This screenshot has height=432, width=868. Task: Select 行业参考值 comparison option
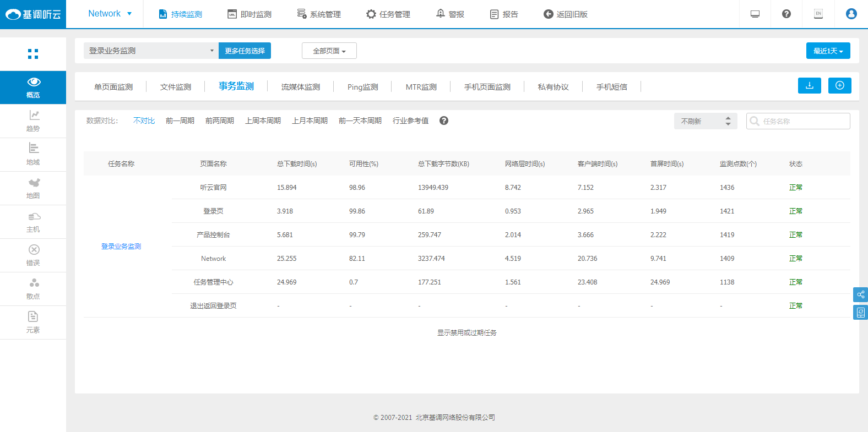pyautogui.click(x=410, y=121)
